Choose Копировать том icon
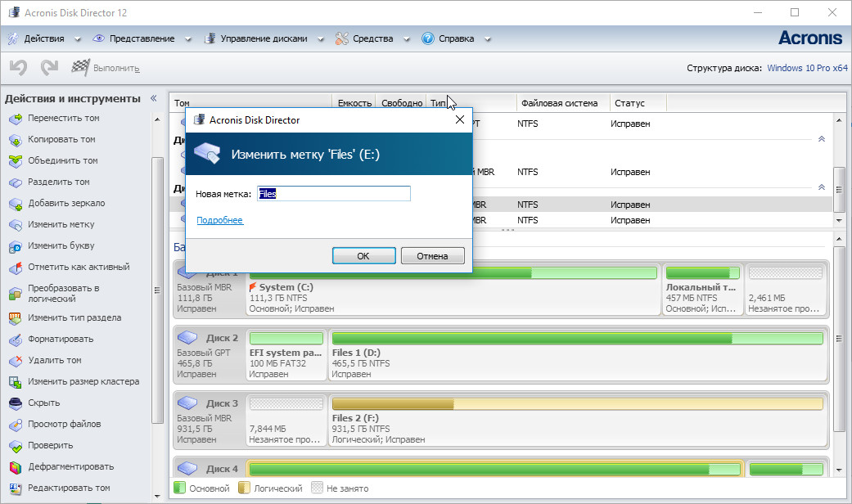The width and height of the screenshot is (852, 504). point(16,140)
